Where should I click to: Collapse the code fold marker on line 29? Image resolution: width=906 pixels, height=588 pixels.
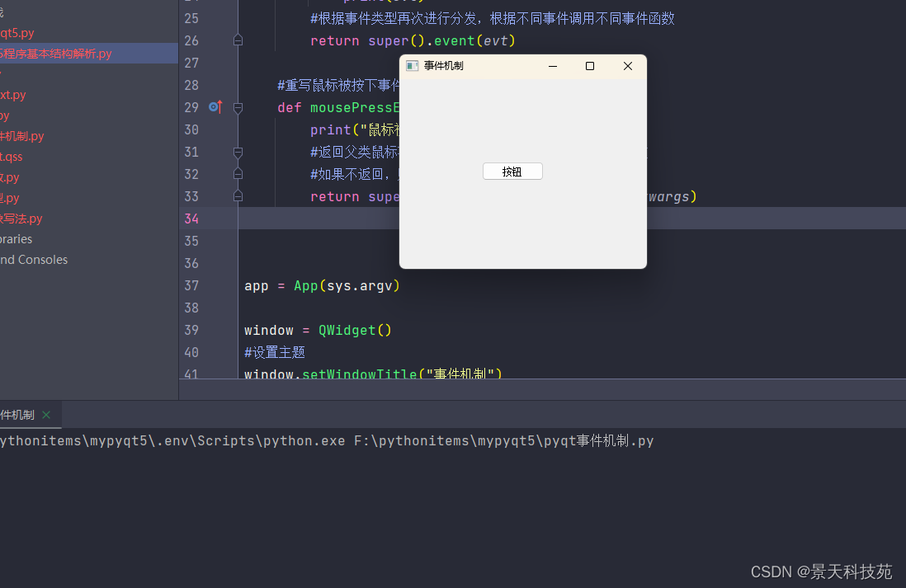(238, 107)
